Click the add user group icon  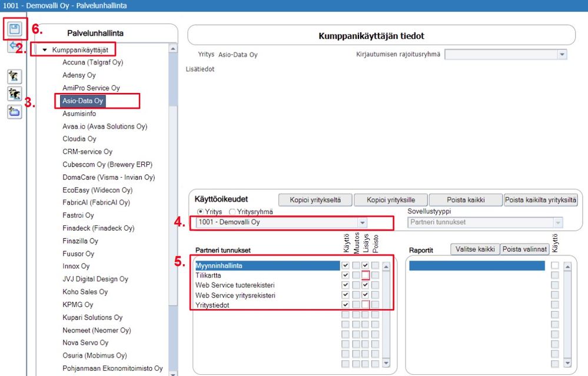tap(14, 94)
